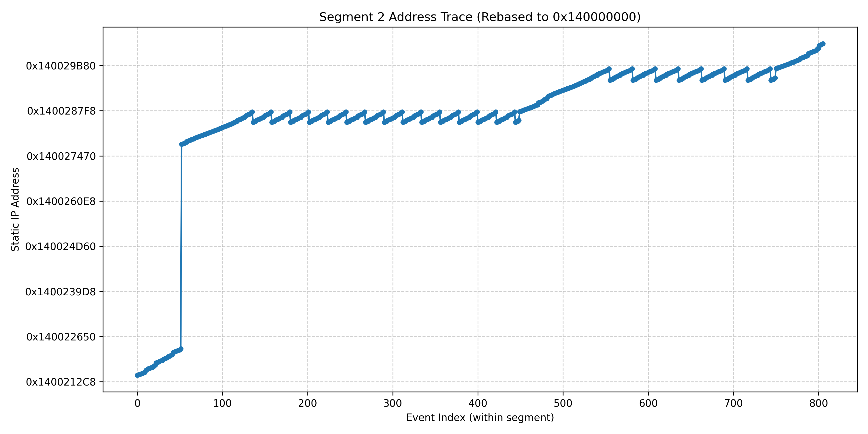Click the 0x1400260E8 y-axis tick label
This screenshot has height=434, width=868.
coord(61,202)
